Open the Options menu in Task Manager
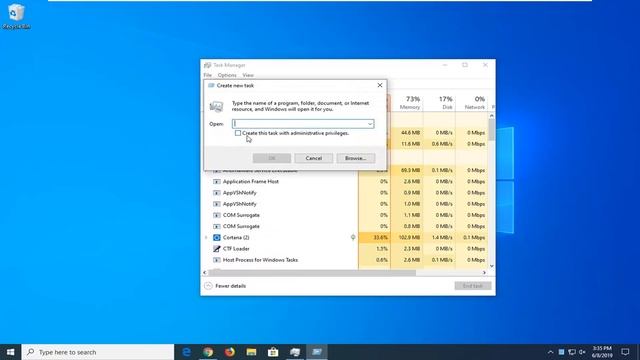640x360 pixels. coord(227,75)
